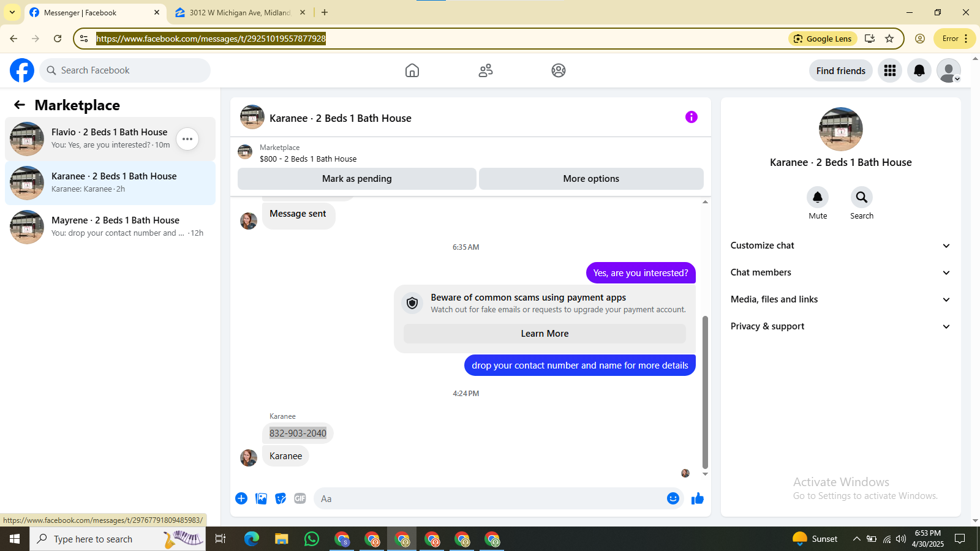
Task: Open the GIF picker
Action: [300, 498]
